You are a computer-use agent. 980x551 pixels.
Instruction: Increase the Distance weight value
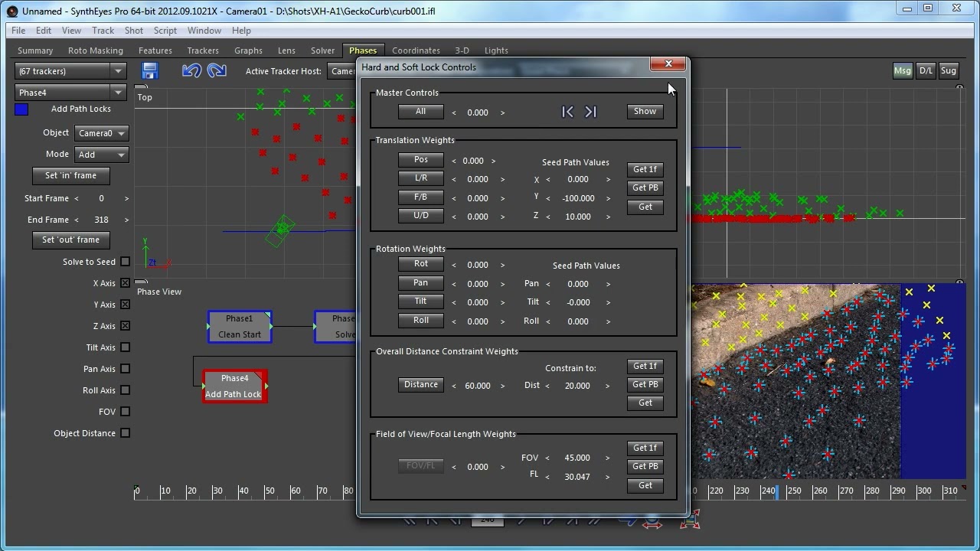point(502,386)
